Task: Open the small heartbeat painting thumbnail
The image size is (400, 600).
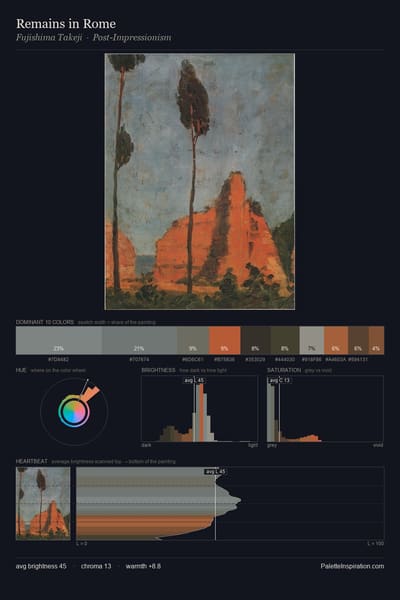Action: (43, 503)
